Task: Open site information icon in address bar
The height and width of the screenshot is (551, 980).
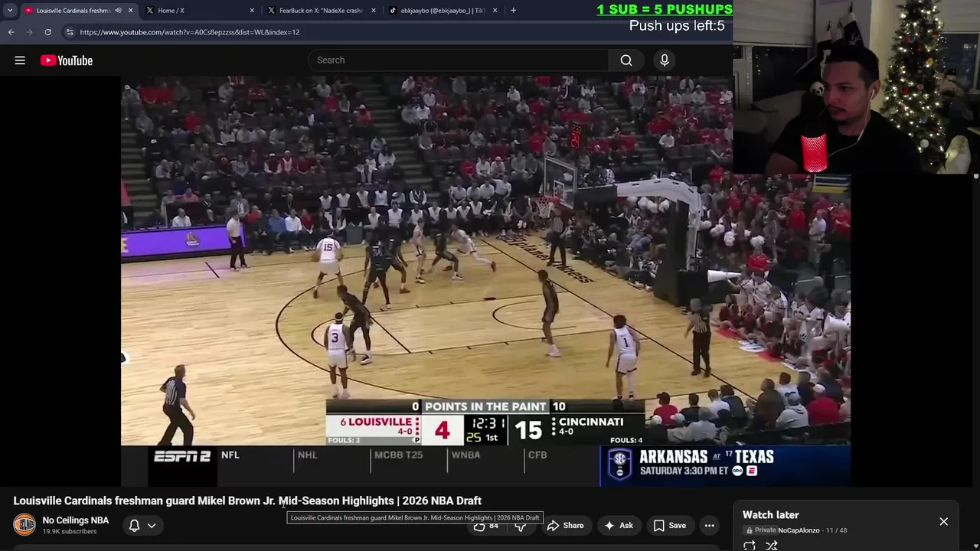Action: 70,32
